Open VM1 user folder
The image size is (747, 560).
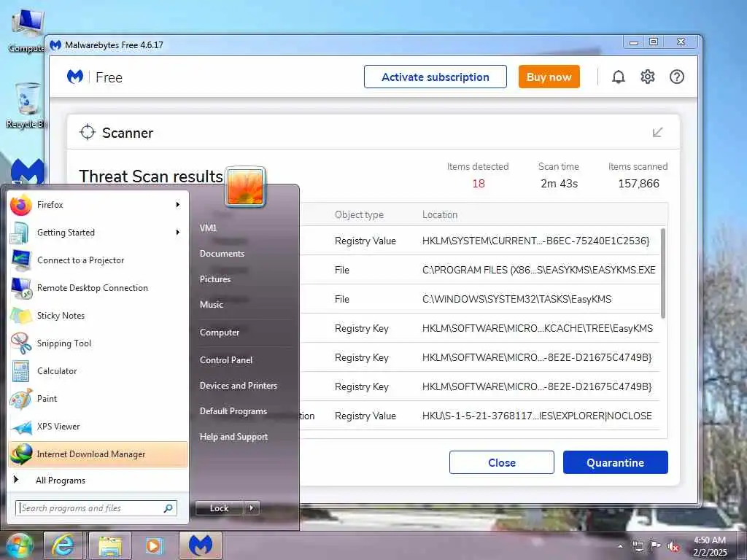208,228
